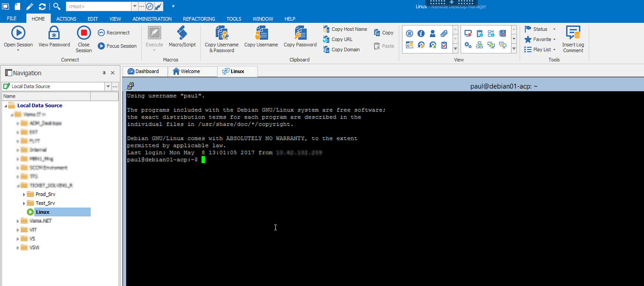Click the Reconnect button

coord(114,33)
